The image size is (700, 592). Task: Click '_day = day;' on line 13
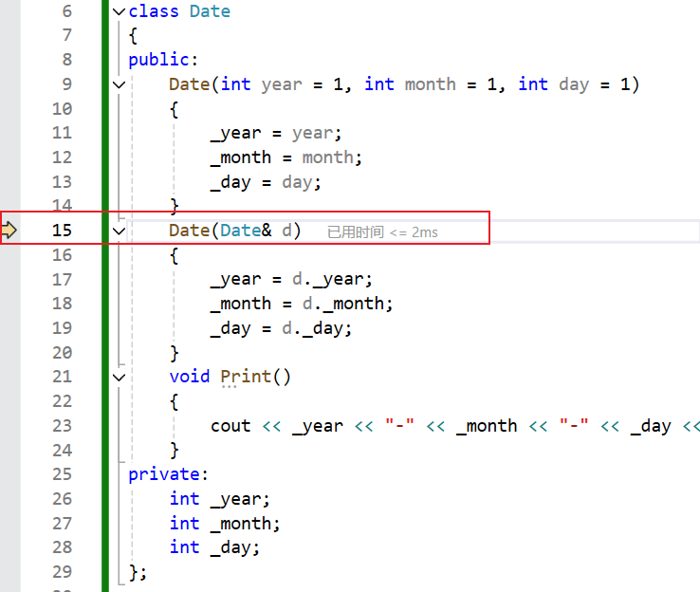266,182
